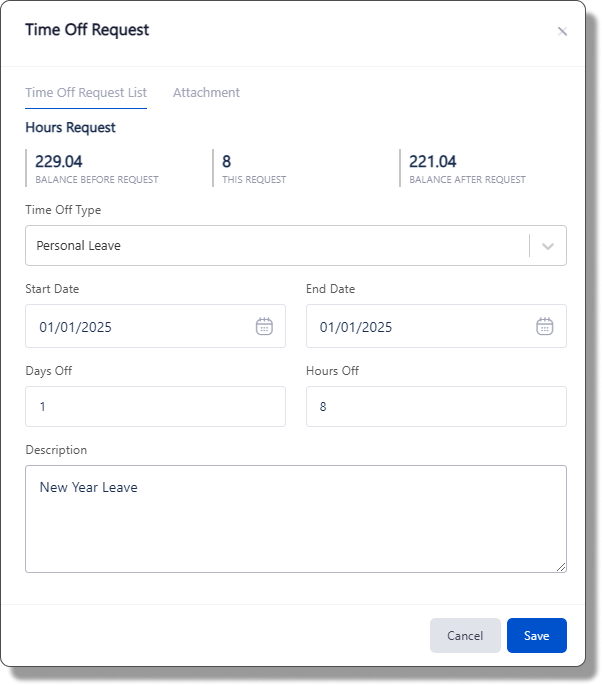Click the 221.04 balance after request value
This screenshot has width=602, height=685.
coord(432,162)
